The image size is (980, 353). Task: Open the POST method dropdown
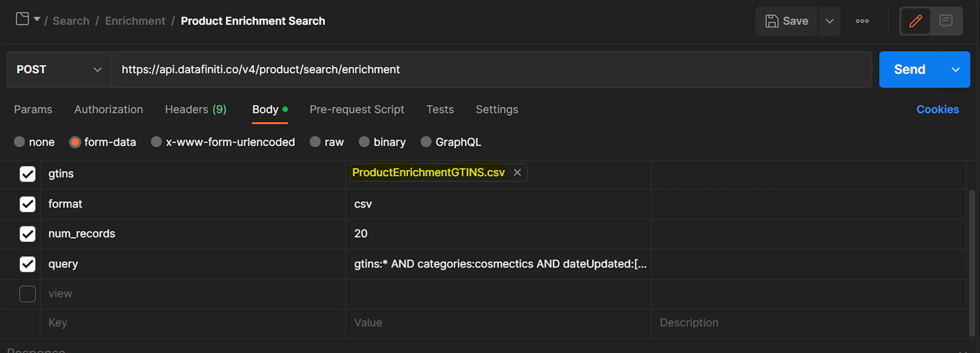pos(59,69)
